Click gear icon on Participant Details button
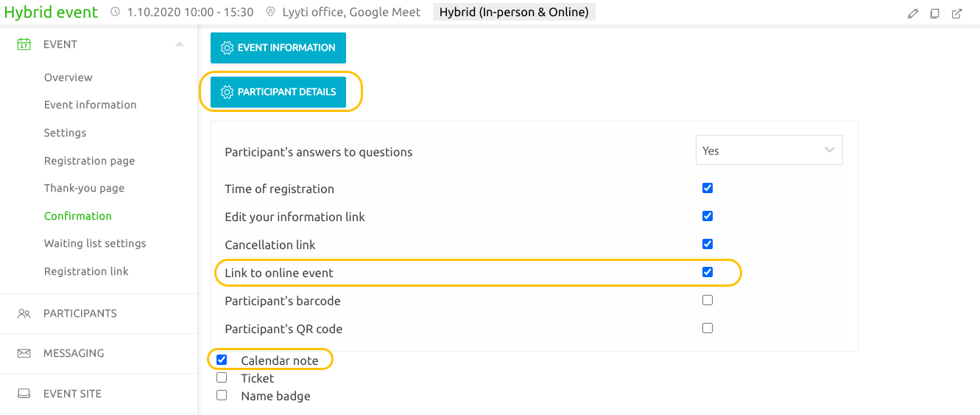 pos(227,92)
